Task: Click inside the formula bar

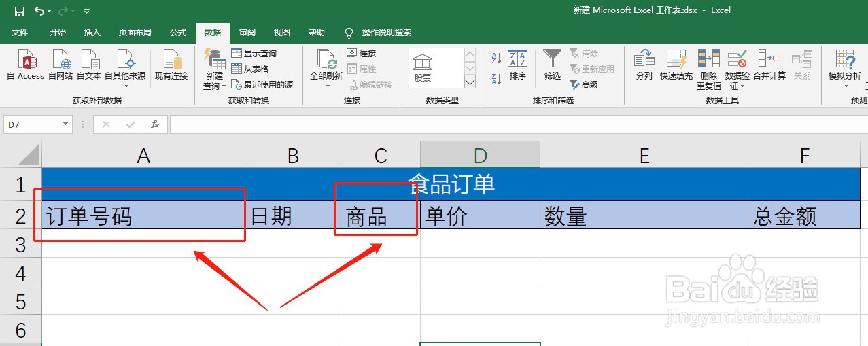Action: (x=518, y=124)
